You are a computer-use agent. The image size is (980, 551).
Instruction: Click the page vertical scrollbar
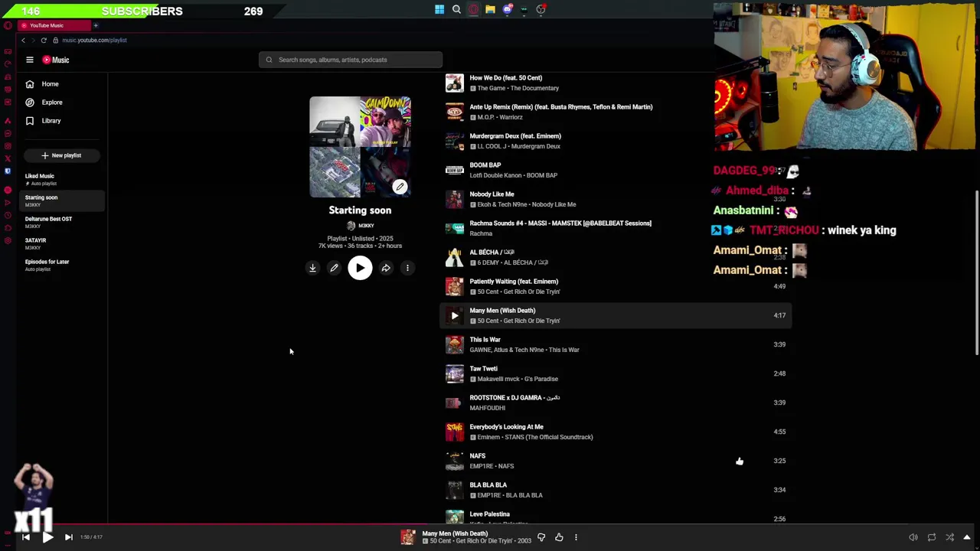(977, 272)
